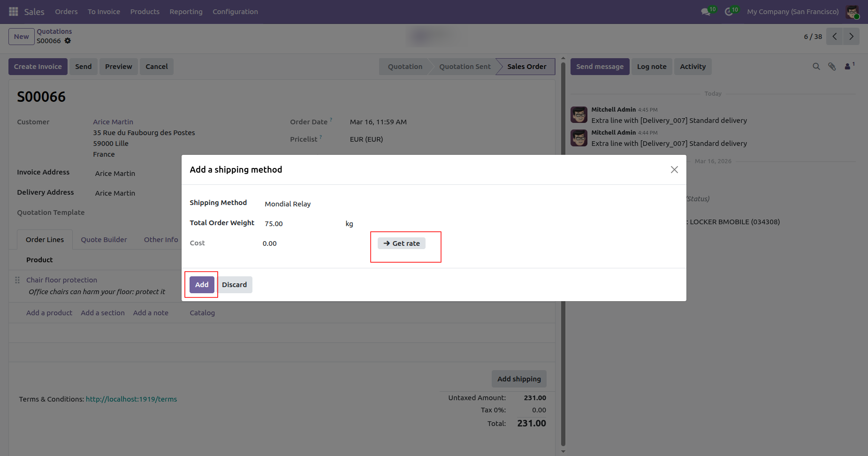Image resolution: width=868 pixels, height=456 pixels.
Task: Switch to the Order Lines tab
Action: 45,240
